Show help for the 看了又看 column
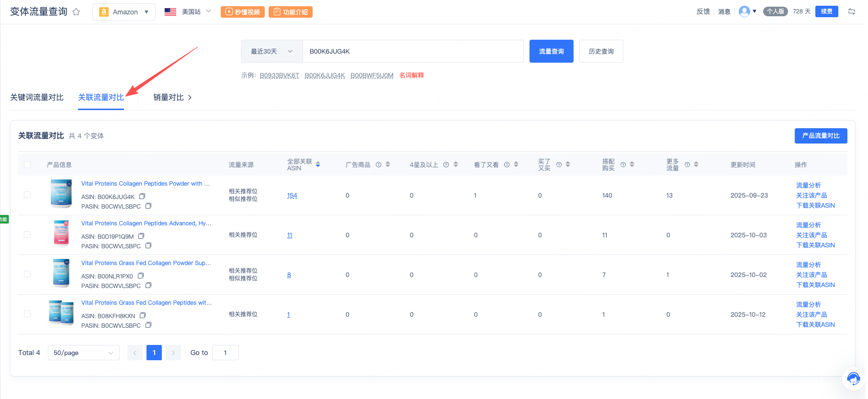Image resolution: width=868 pixels, height=399 pixels. (x=507, y=165)
